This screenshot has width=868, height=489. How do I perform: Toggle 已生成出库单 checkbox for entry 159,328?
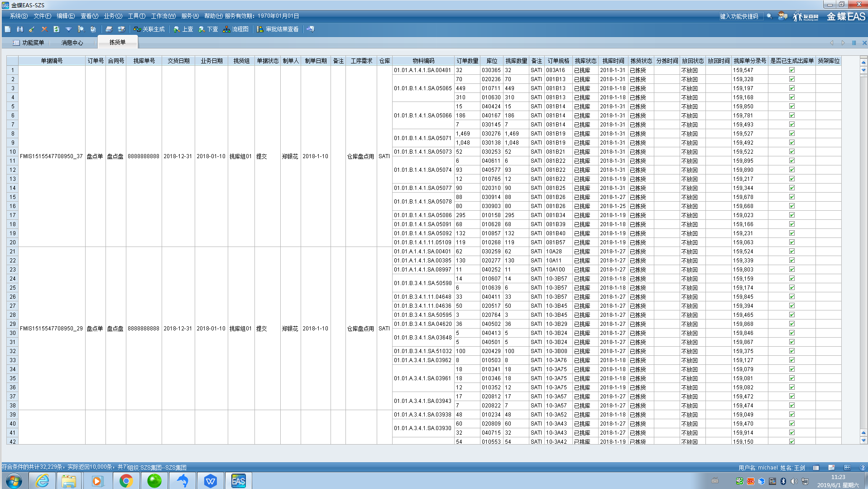791,79
